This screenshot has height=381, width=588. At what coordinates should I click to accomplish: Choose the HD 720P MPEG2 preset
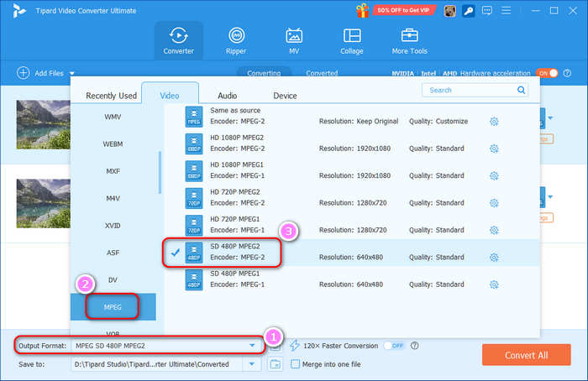pyautogui.click(x=352, y=198)
